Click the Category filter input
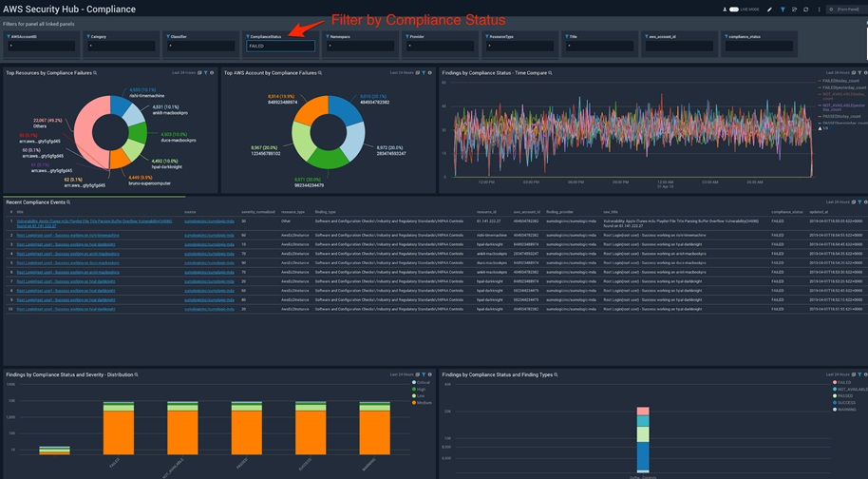This screenshot has height=479, width=868. (x=122, y=46)
